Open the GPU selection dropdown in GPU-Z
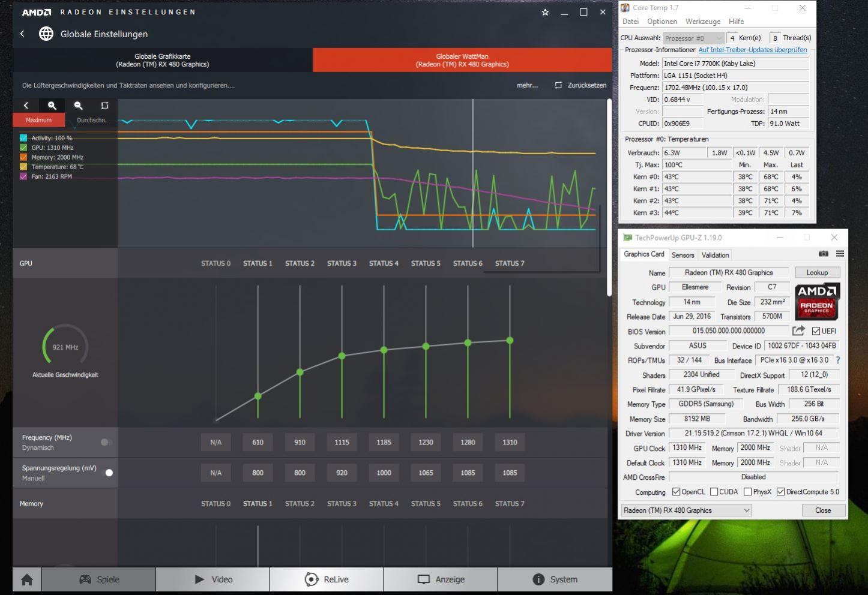This screenshot has height=595, width=868. (687, 510)
